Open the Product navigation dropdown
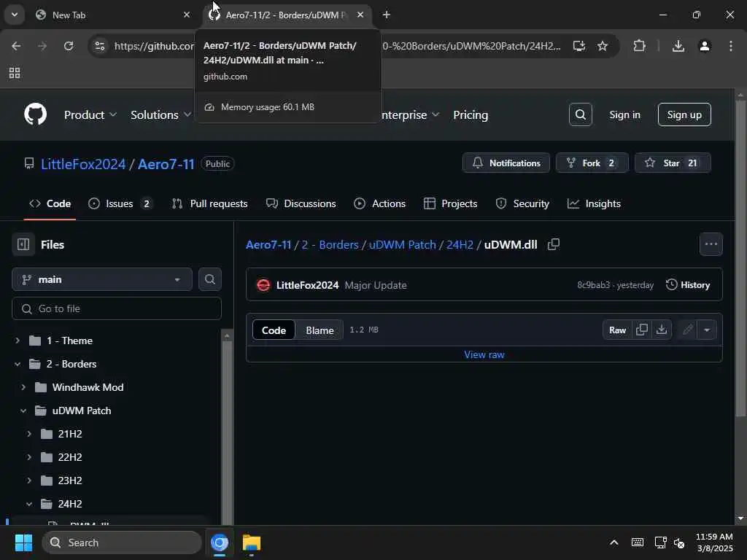747x560 pixels. pos(90,114)
